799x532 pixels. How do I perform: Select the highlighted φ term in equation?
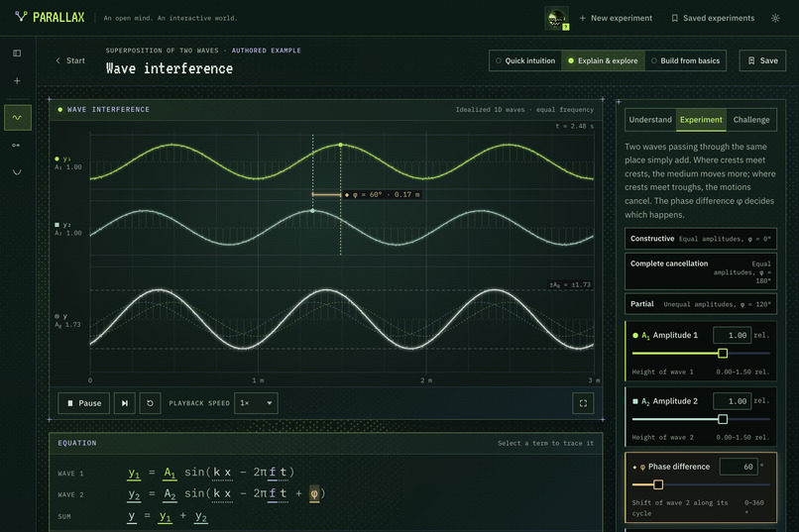314,493
